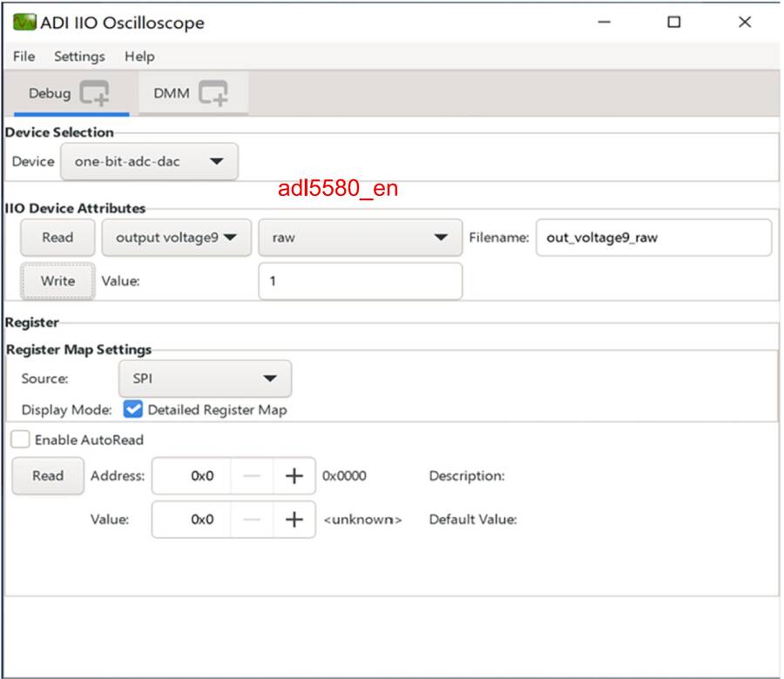Expand the output voltage9 channel dropdown
Screen dimensions: 784x679
pyautogui.click(x=176, y=237)
